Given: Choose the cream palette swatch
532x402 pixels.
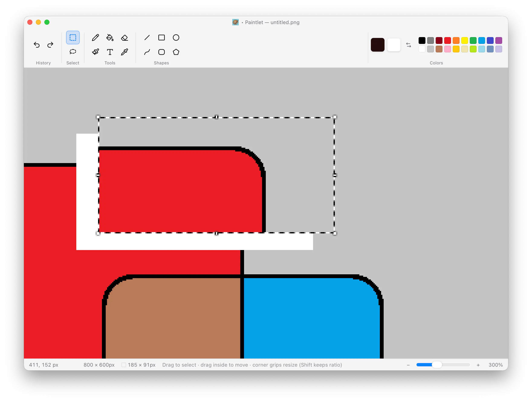Looking at the screenshot, I should pos(465,49).
